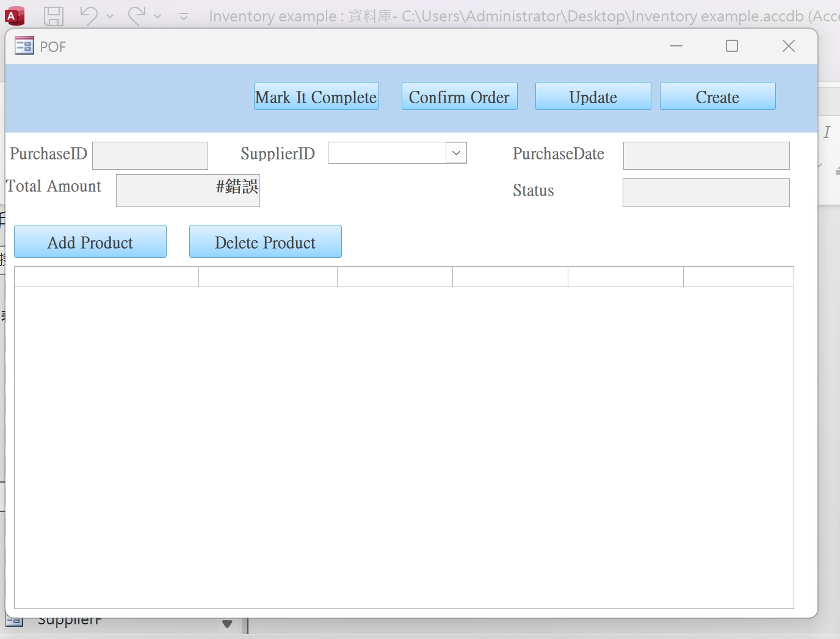Click the POF form icon
This screenshot has height=639, width=840.
[x=24, y=46]
